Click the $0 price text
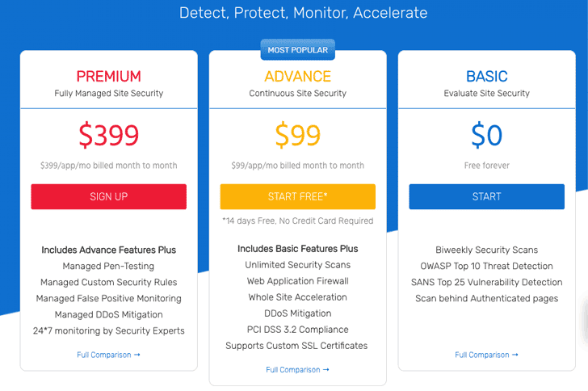 (486, 135)
